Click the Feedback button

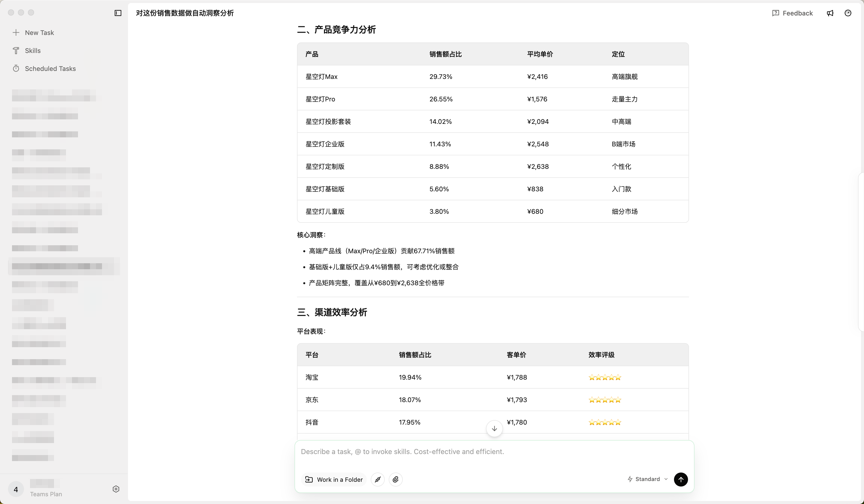[792, 13]
